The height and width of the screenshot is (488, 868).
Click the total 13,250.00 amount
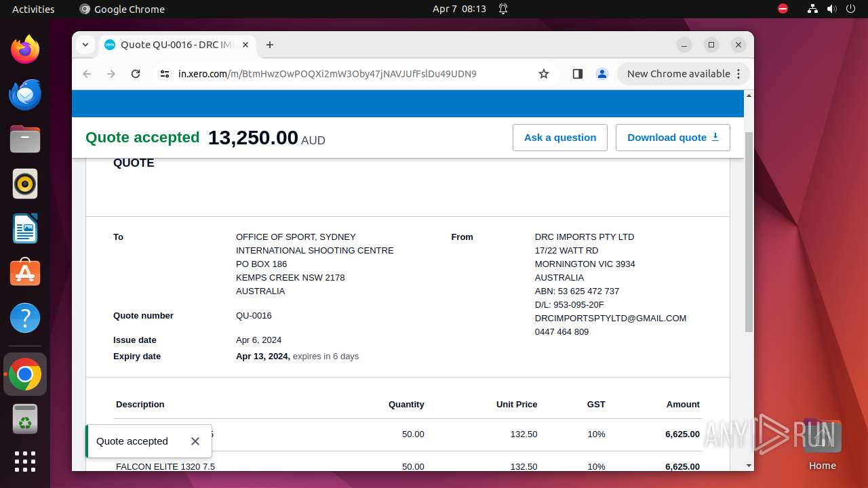(253, 138)
